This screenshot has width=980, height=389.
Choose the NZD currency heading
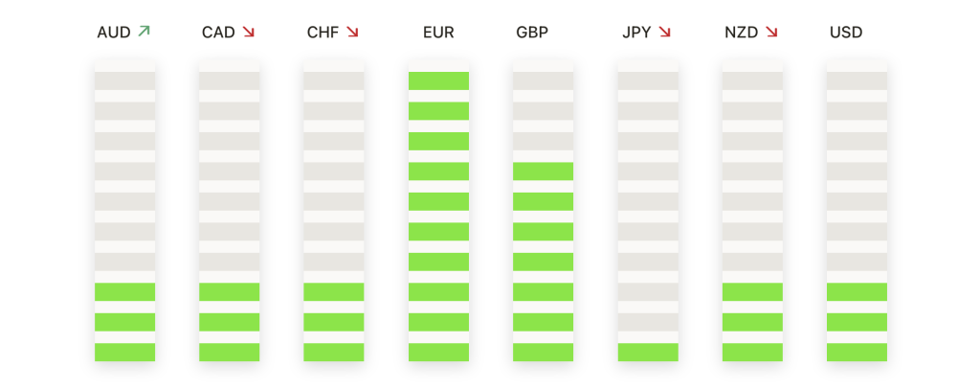coord(742,33)
